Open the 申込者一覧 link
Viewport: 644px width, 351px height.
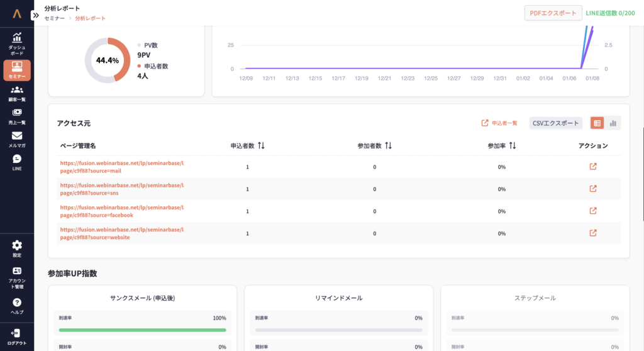[499, 123]
